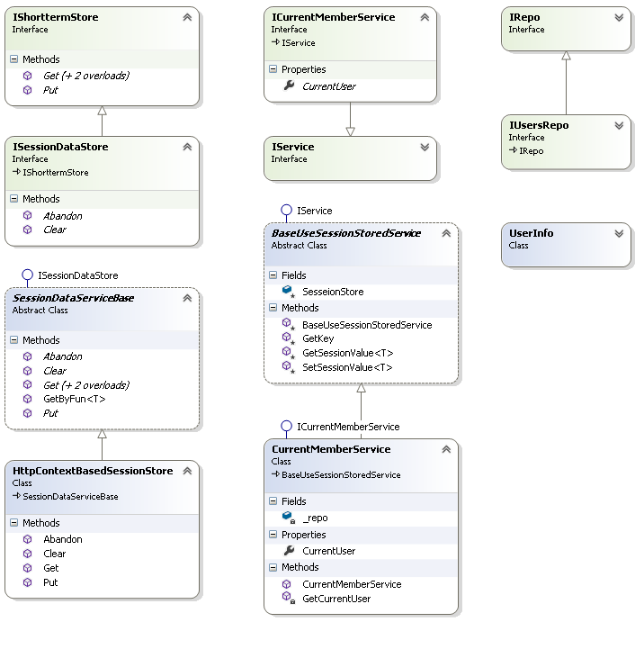
Task: Collapse the Properties section in CurrentMemberService
Action: (x=273, y=535)
